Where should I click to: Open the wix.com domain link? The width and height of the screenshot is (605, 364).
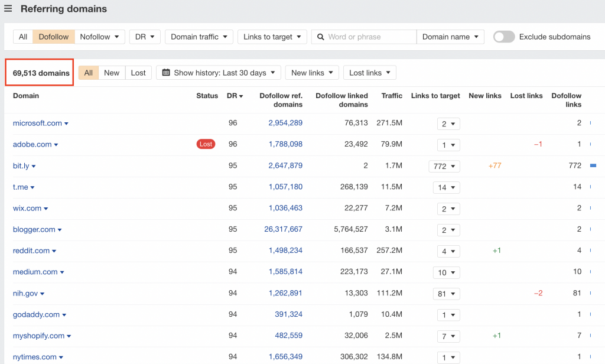pyautogui.click(x=27, y=208)
